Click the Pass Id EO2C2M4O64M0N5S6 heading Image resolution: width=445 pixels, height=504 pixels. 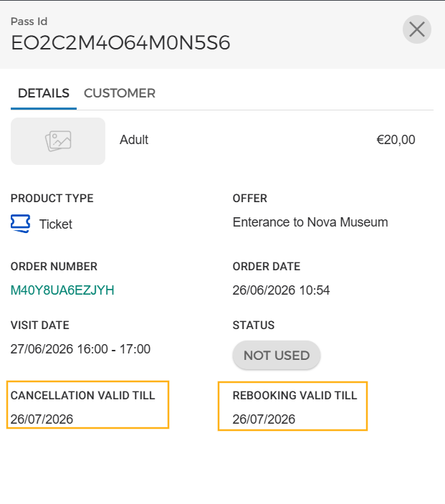pos(120,43)
